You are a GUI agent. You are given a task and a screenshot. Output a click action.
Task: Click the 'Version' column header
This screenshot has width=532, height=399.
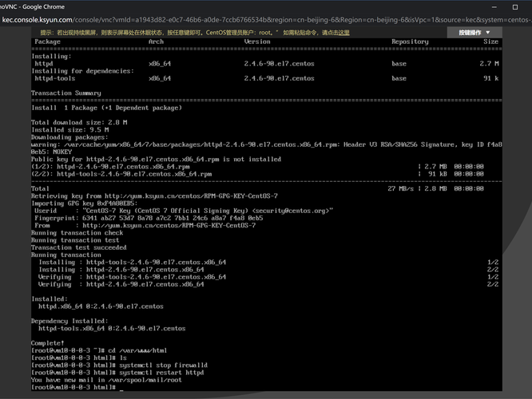point(257,41)
